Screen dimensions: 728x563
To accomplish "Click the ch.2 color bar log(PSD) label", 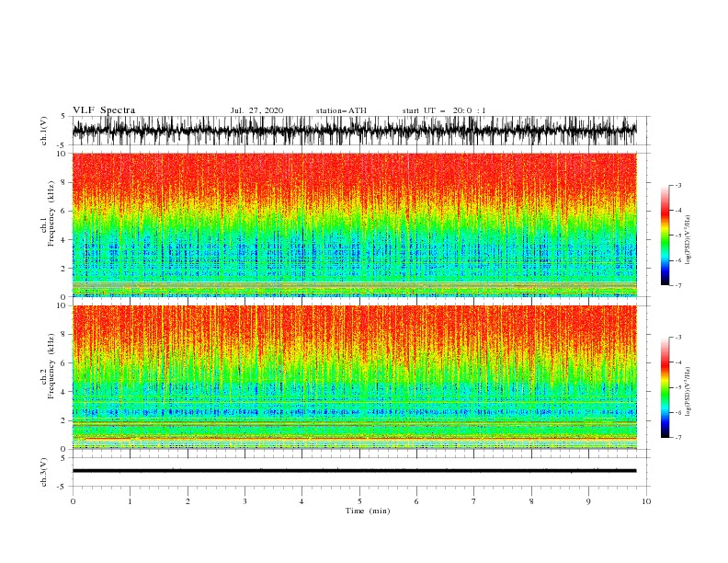I will pos(688,391).
